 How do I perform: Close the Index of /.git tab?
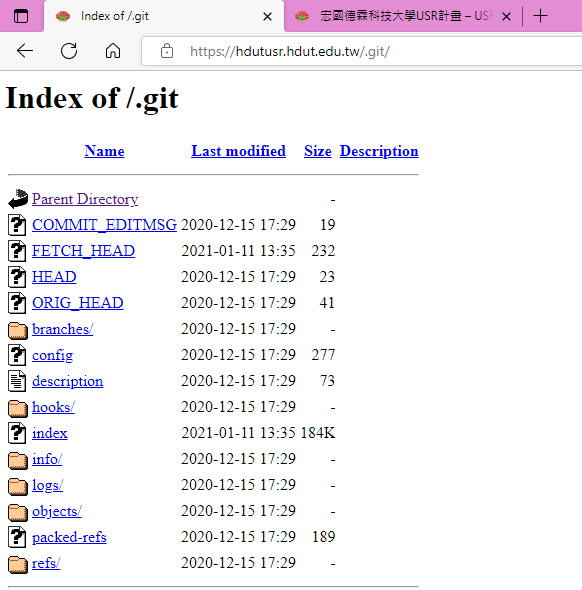267,17
